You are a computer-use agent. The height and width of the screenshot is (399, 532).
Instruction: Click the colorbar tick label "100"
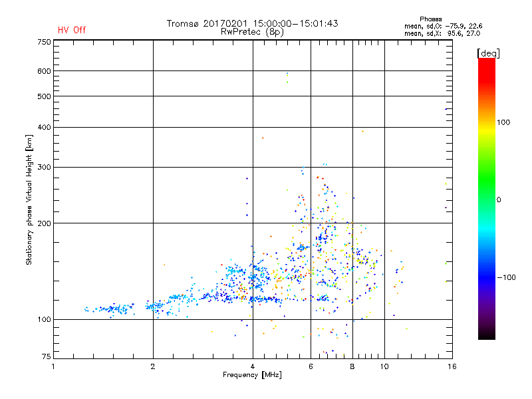pos(503,122)
